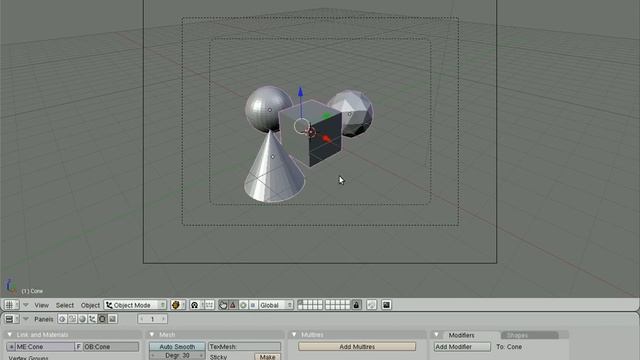Decrease the current frame number arrow
The height and width of the screenshot is (360, 640).
[142, 319]
